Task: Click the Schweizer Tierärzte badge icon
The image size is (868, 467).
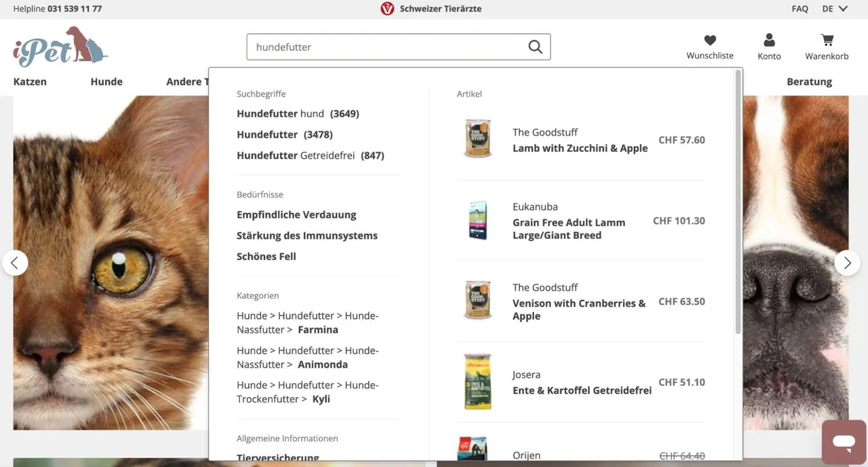Action: point(387,9)
